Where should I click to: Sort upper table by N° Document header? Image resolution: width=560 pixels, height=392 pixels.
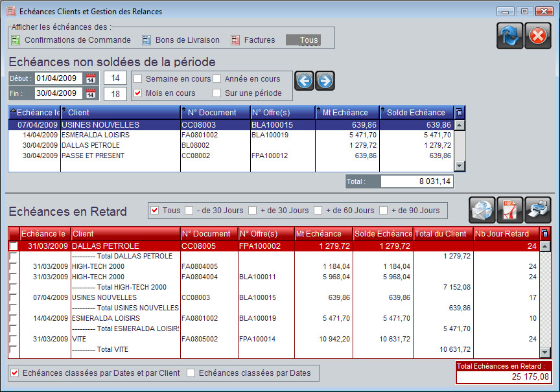(x=215, y=113)
